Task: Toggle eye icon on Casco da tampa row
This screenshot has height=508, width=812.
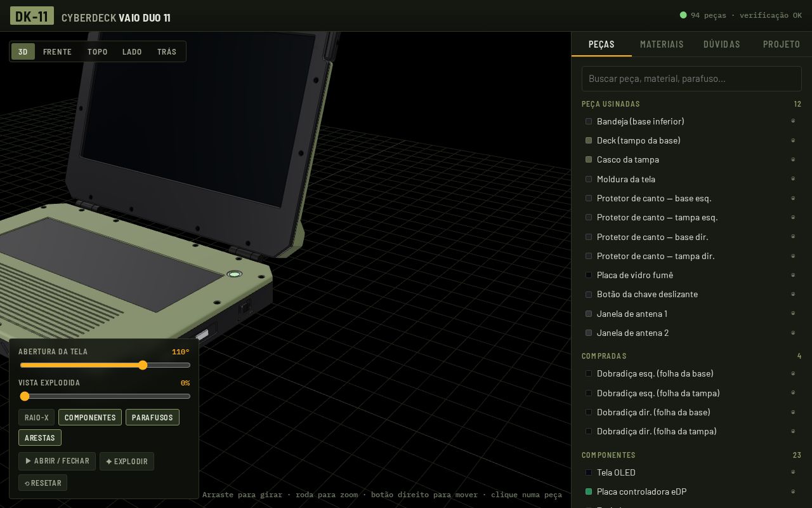Action: (793, 159)
